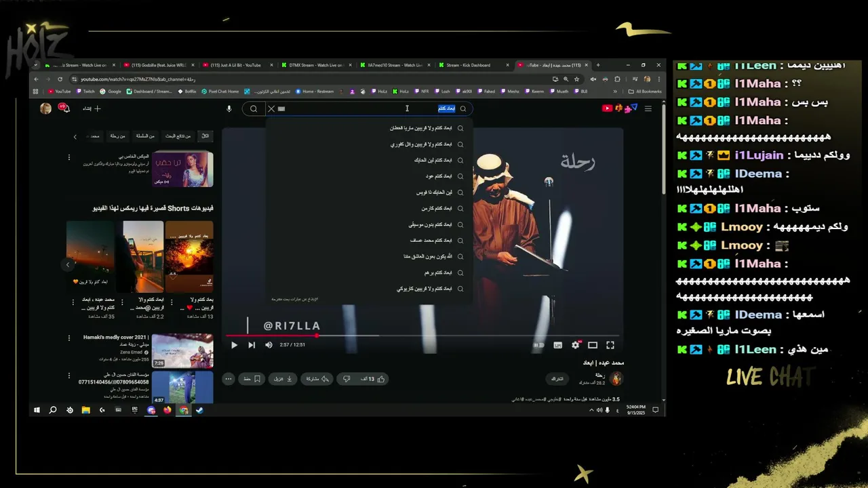
Task: Open the ترا حقي mix thumbnail
Action: 182,169
